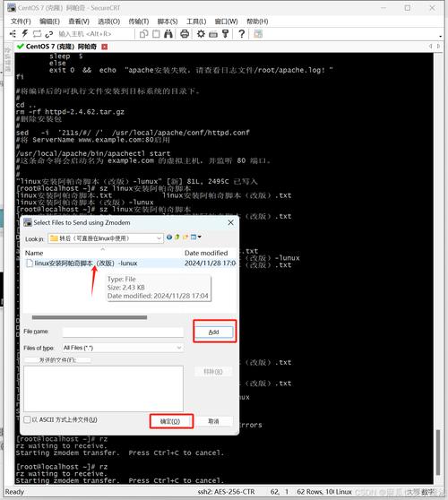Click the Copy toolbar icon
448x500 pixels.
143,34
